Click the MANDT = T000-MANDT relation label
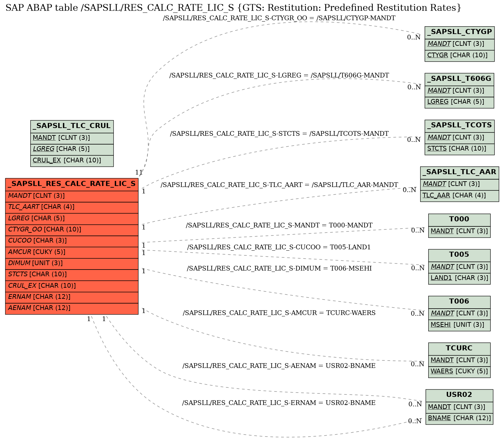The image size is (504, 439). pos(279,225)
